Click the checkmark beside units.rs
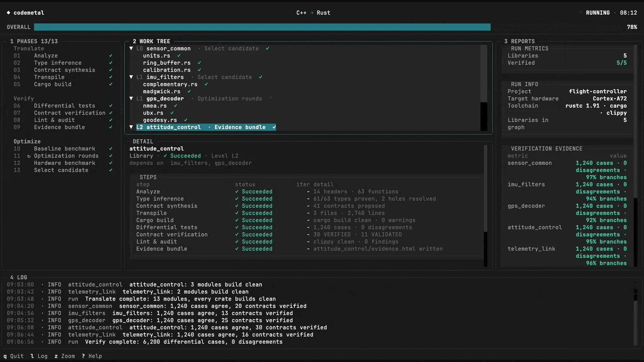This screenshot has height=362, width=644. pyautogui.click(x=179, y=56)
